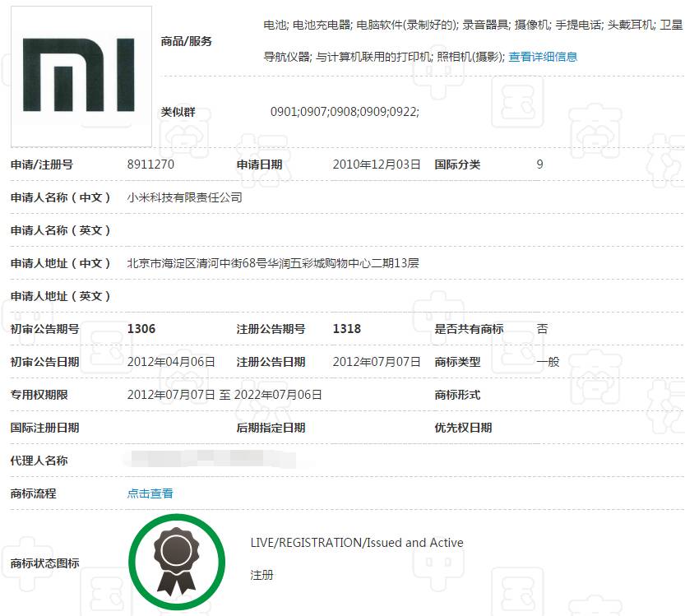This screenshot has height=616, width=685.
Task: Click the application date 2010年12月03日
Action: pyautogui.click(x=377, y=164)
